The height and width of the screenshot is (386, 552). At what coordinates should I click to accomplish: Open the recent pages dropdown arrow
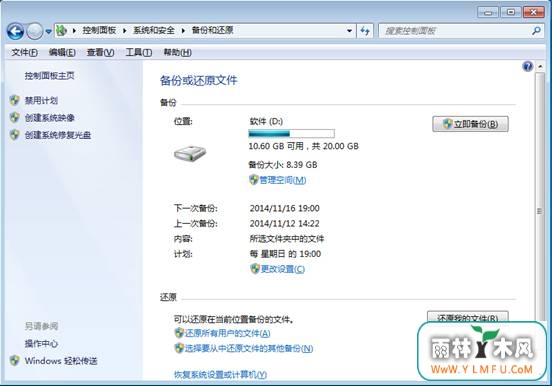tap(49, 32)
